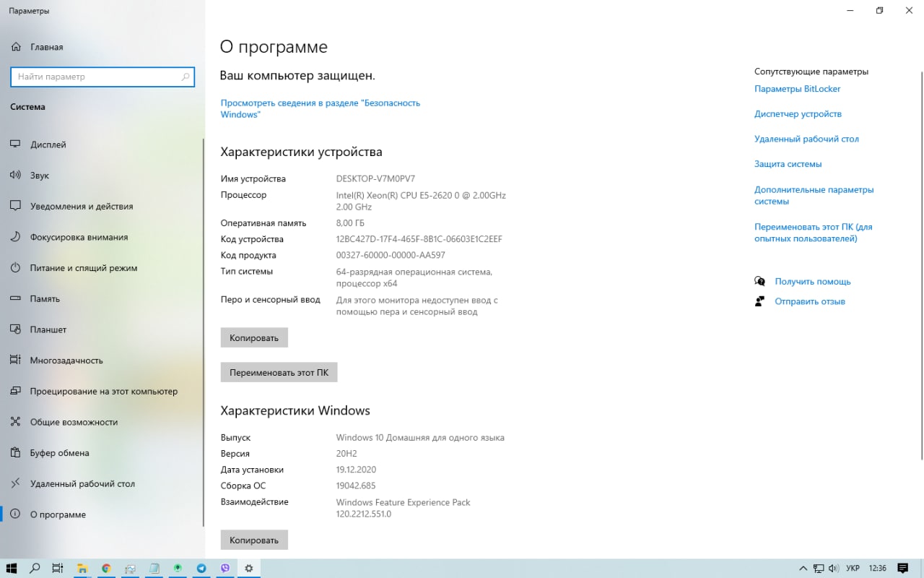Open the network tray icon
924x578 pixels.
click(819, 568)
